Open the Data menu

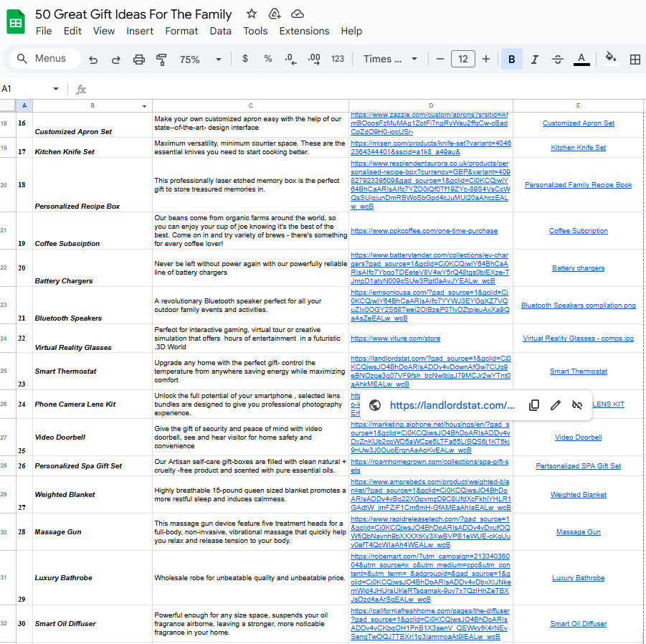220,31
